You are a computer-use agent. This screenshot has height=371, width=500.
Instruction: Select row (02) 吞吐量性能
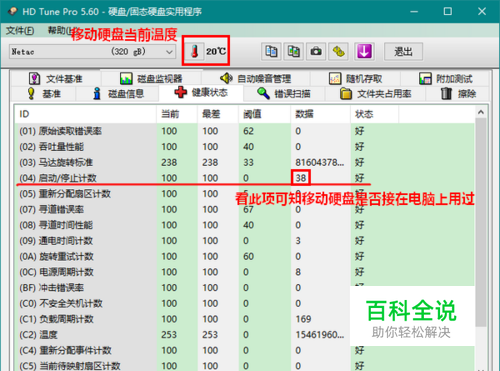pos(245,147)
